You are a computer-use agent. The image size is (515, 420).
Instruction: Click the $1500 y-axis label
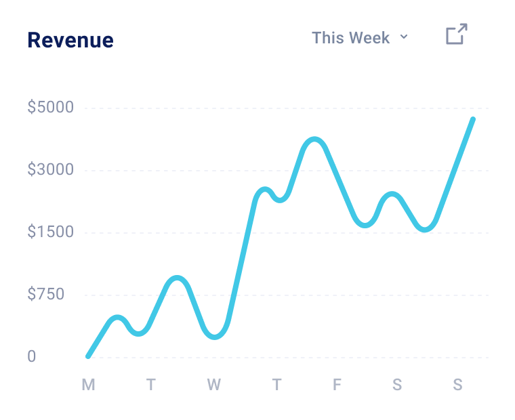(x=51, y=232)
